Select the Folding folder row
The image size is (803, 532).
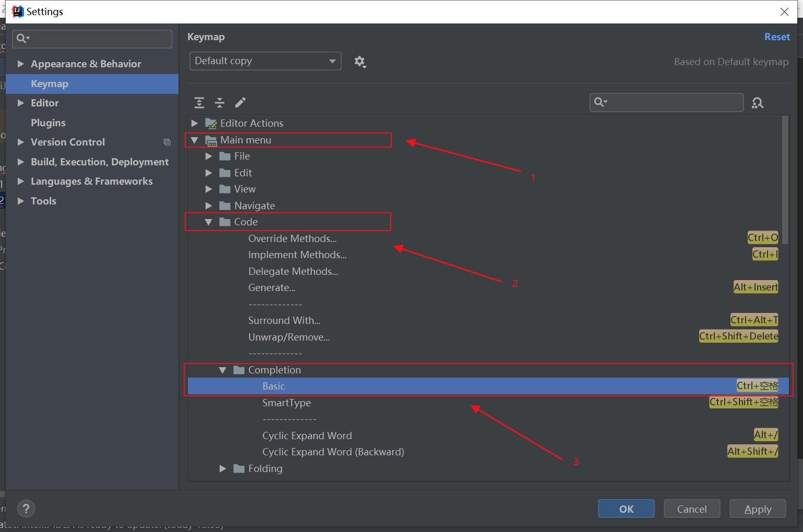265,469
